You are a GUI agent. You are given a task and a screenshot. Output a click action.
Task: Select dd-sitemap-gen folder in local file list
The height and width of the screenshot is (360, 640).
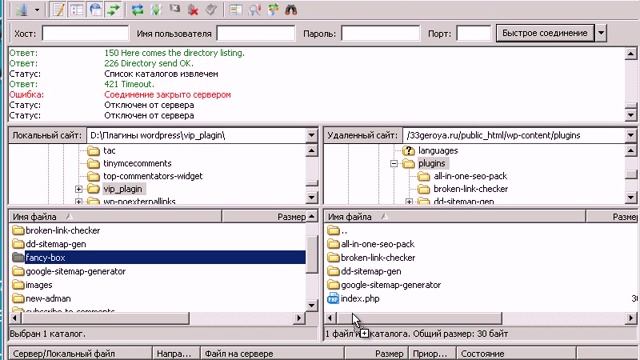56,244
